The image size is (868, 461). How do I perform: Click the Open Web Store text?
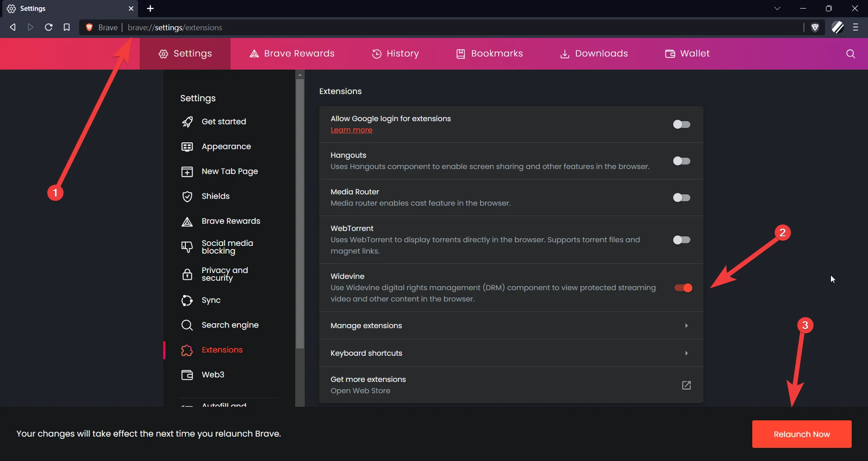[360, 391]
